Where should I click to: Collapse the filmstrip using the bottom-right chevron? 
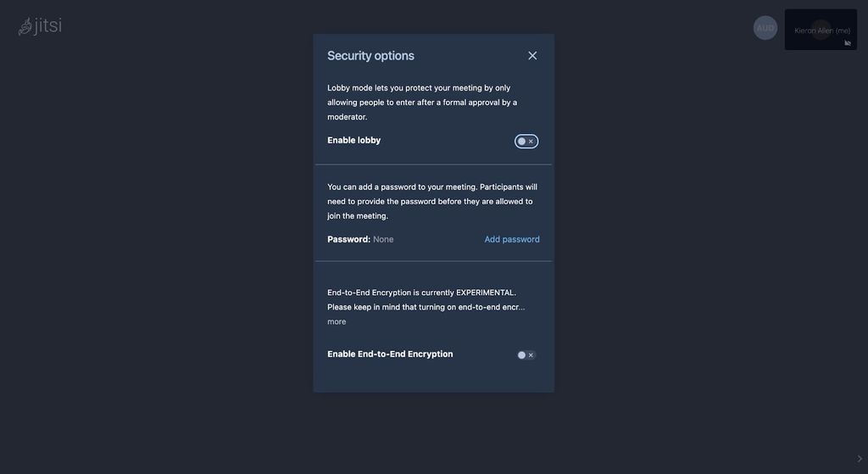pos(860,459)
